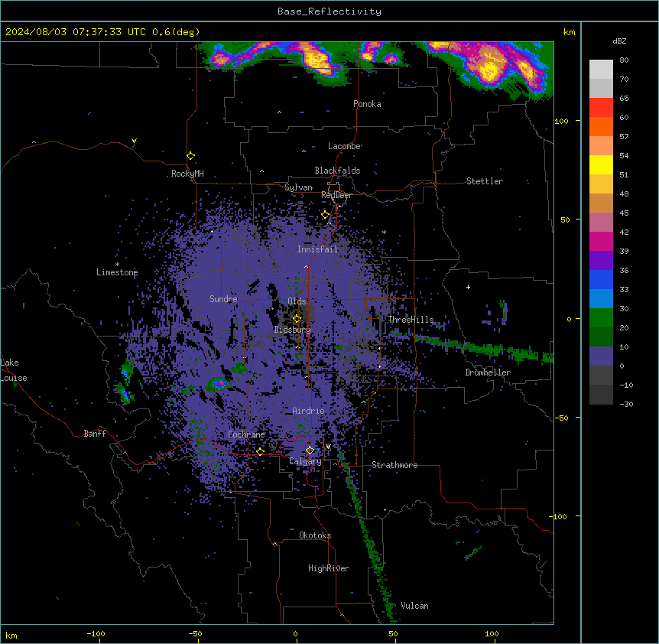Click the ThreeHills city label

tap(411, 320)
